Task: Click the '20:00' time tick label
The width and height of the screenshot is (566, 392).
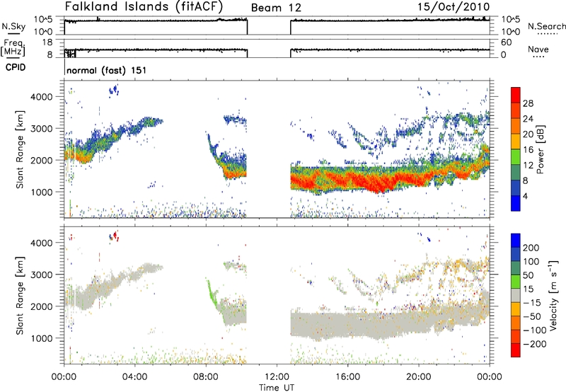Action: pos(419,377)
